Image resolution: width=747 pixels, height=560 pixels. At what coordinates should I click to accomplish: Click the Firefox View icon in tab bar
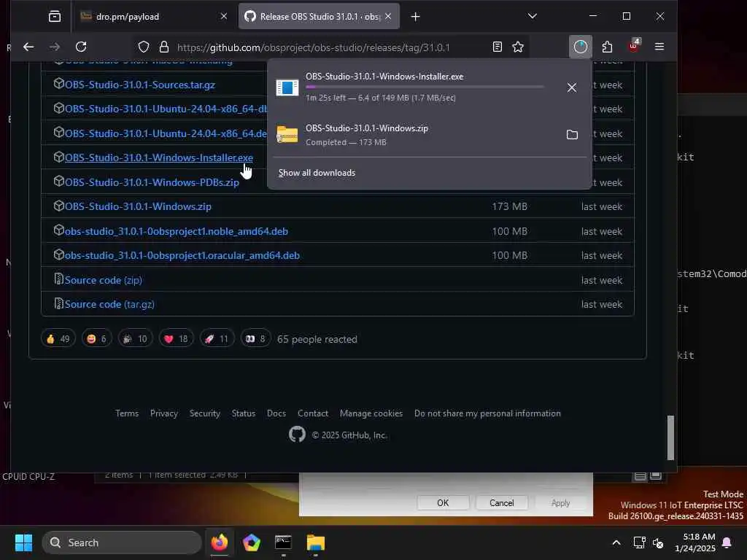pyautogui.click(x=55, y=17)
